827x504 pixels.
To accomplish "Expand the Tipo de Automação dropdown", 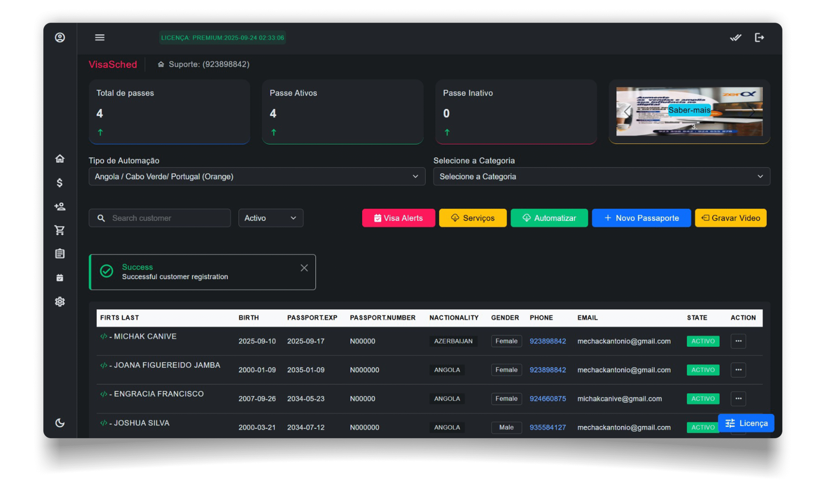I will (x=257, y=177).
